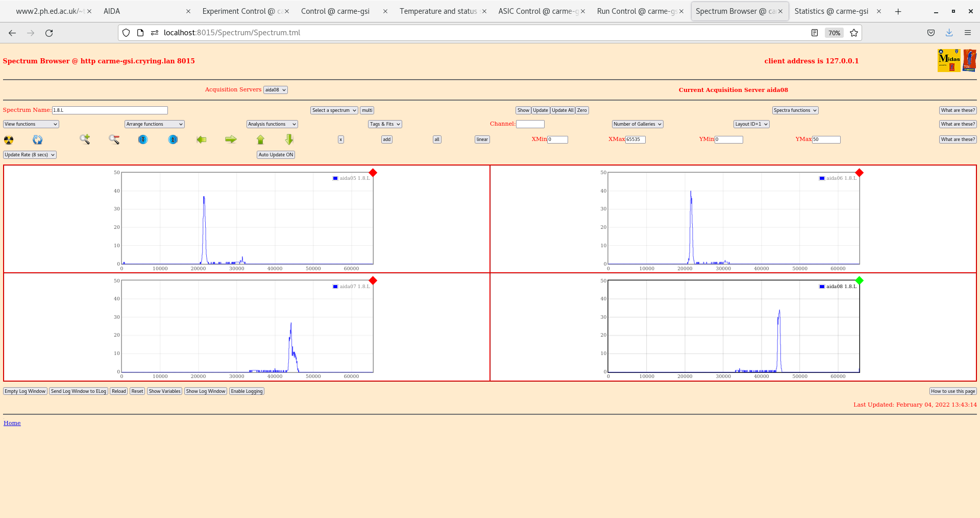
Task: Follow the Home link
Action: click(12, 423)
